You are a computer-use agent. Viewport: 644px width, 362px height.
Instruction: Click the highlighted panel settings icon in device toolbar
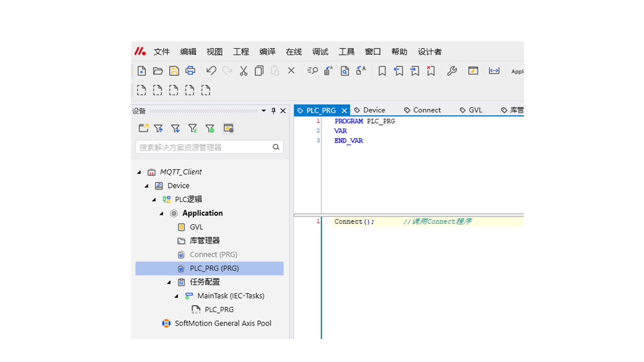tap(228, 128)
